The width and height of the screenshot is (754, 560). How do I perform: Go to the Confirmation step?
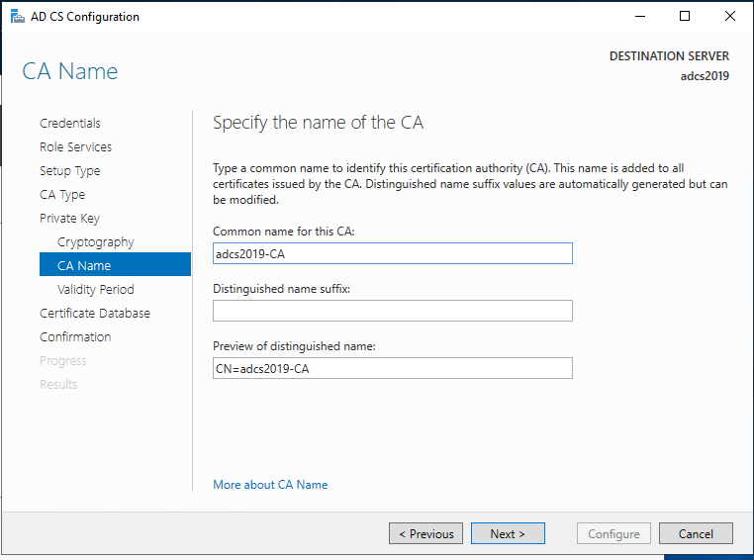pyautogui.click(x=75, y=337)
